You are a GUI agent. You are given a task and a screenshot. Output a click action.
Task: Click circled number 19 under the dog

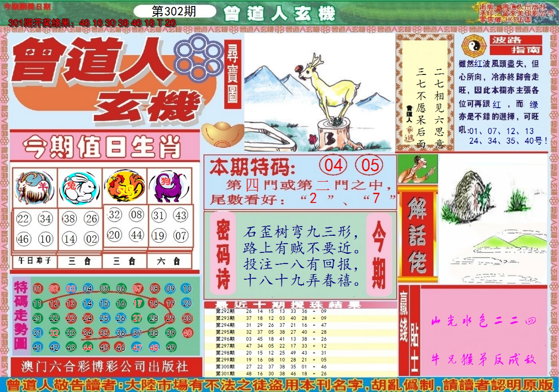[159, 236]
